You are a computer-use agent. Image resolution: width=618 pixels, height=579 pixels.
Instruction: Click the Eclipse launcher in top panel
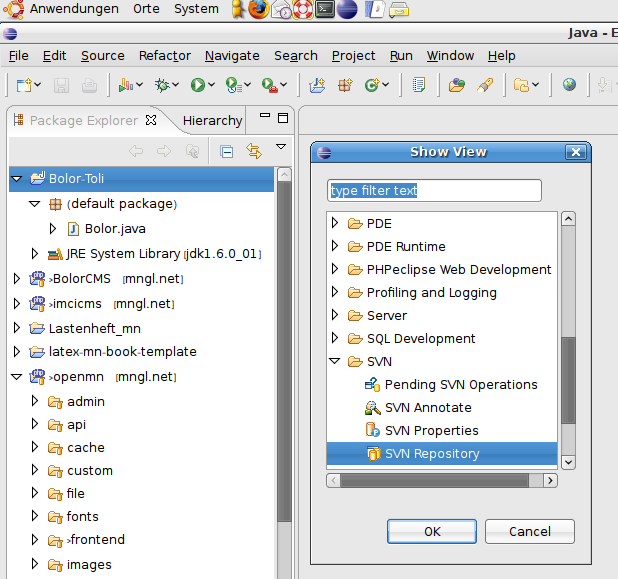(x=347, y=9)
